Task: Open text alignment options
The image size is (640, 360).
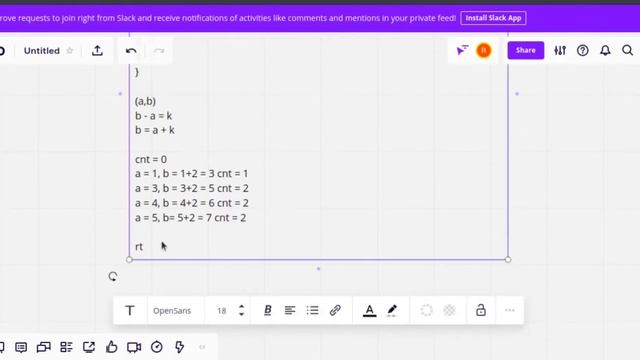Action: (290, 311)
